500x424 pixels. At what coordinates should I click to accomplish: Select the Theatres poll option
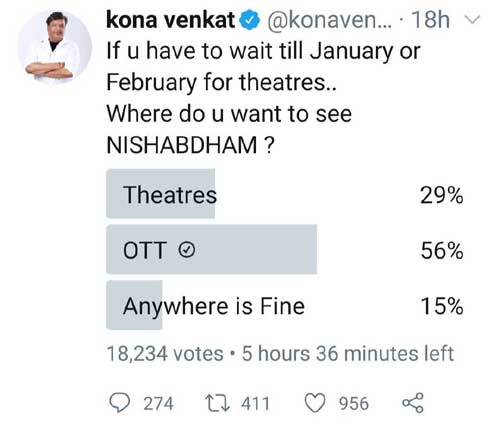(x=285, y=194)
